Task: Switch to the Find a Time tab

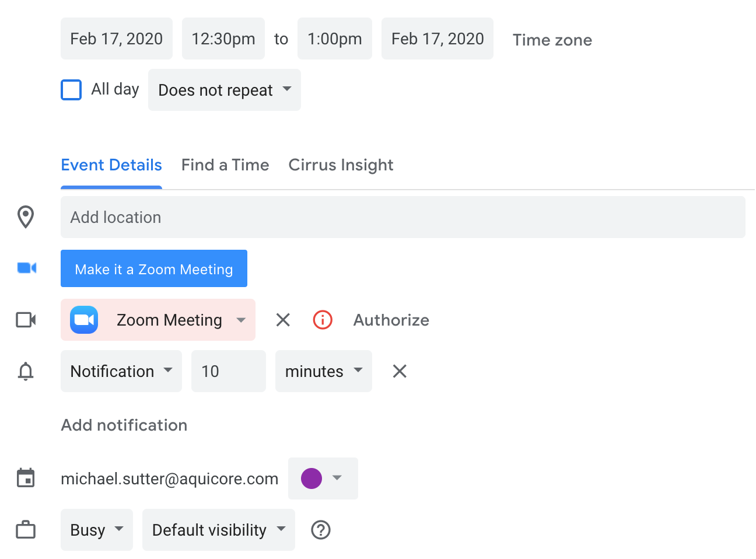Action: point(225,165)
